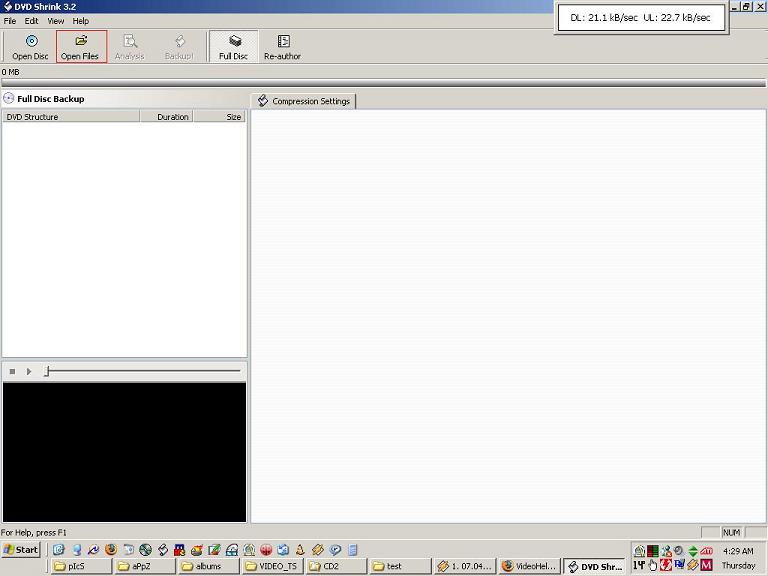Image resolution: width=768 pixels, height=576 pixels.
Task: Play the video preview
Action: click(29, 372)
